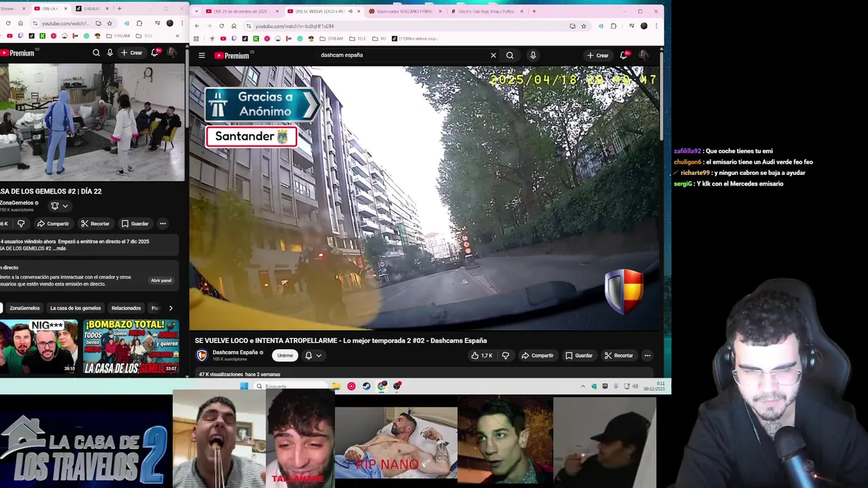
Task: Open more actions menu under dashcam video
Action: (647, 355)
